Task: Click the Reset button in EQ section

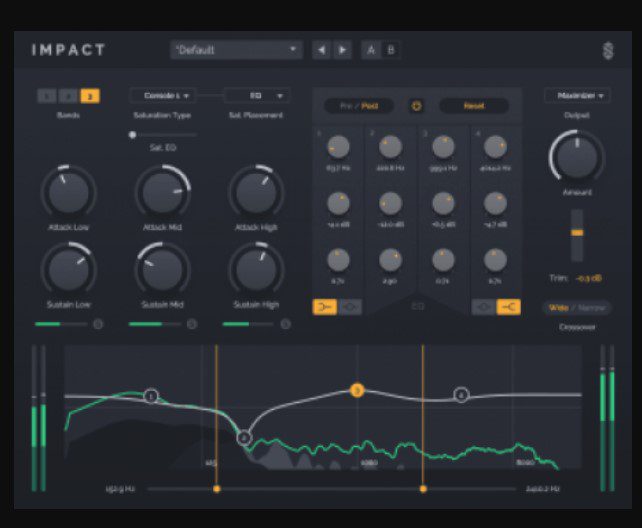Action: tap(474, 106)
